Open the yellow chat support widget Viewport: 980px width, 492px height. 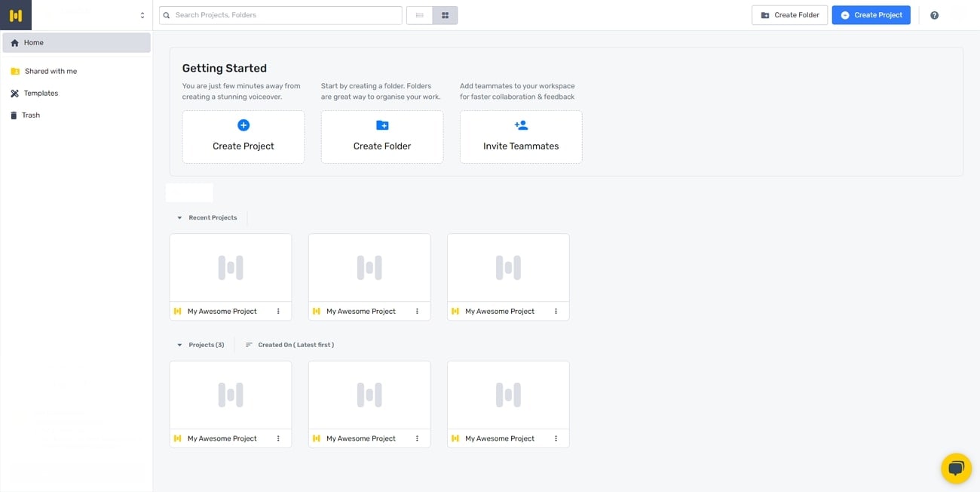(956, 469)
